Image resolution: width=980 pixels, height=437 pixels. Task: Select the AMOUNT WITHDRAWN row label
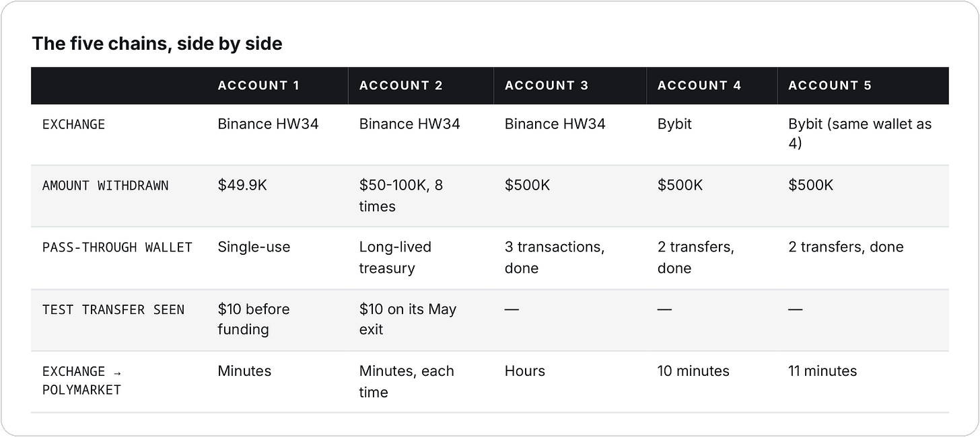(x=105, y=186)
